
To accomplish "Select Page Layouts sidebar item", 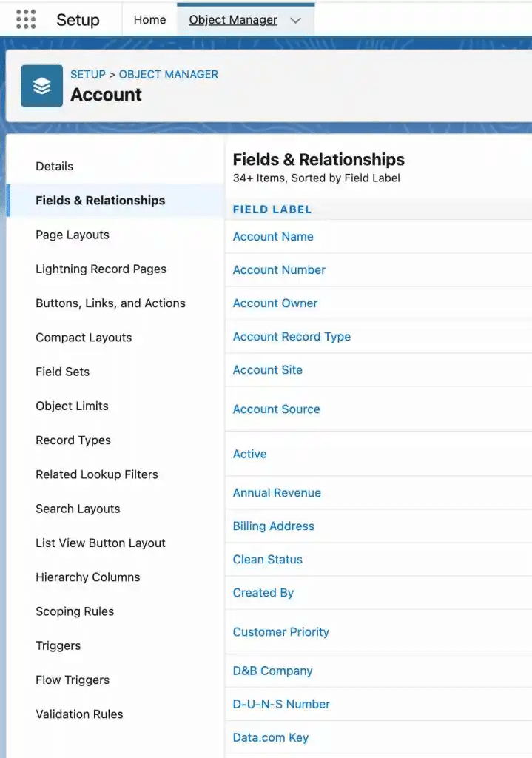I will click(x=73, y=235).
